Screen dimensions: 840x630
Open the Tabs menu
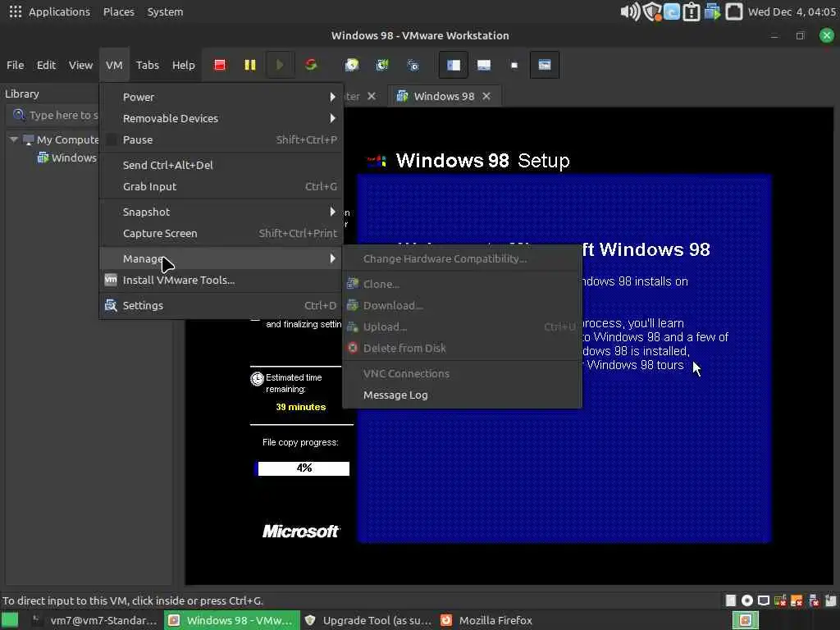148,65
